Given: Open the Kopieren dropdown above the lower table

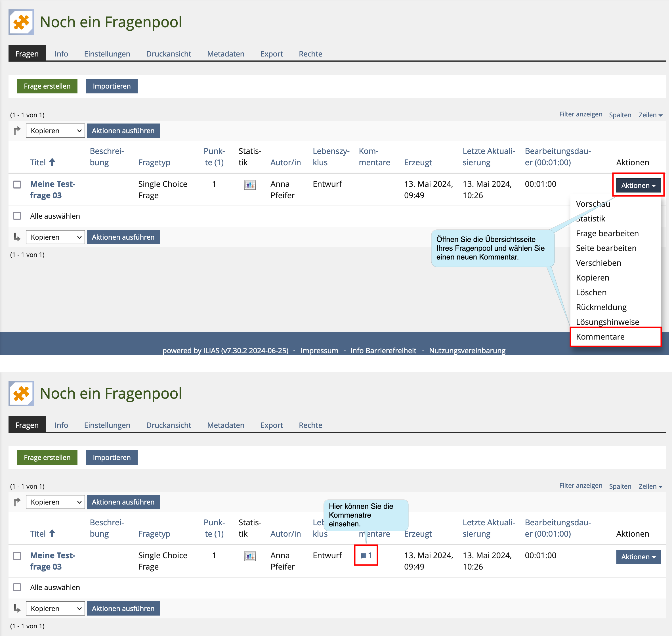Looking at the screenshot, I should point(55,502).
